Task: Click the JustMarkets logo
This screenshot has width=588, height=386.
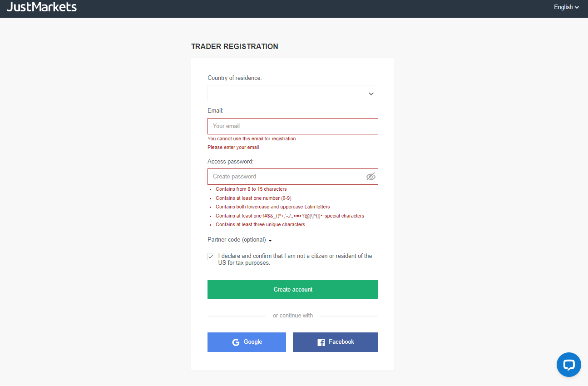Action: [41, 7]
